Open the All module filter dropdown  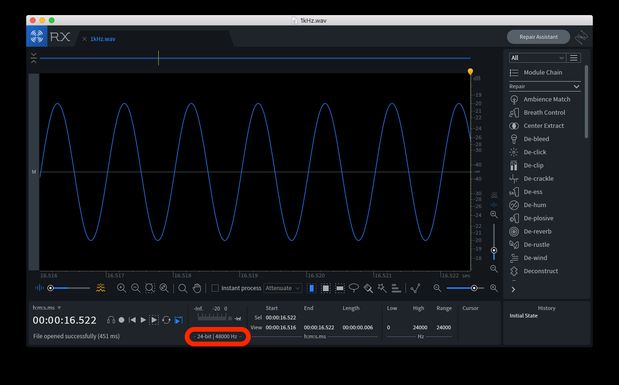pos(537,58)
